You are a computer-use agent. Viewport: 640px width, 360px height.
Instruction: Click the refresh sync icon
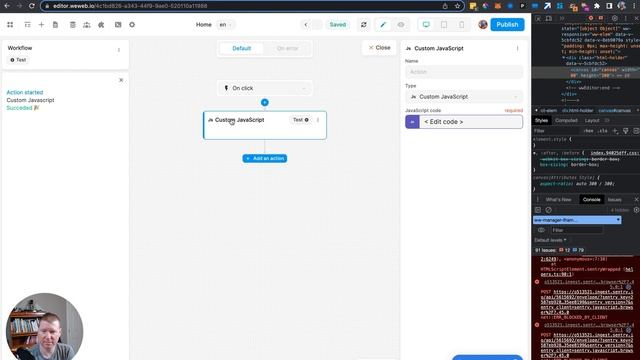point(364,25)
